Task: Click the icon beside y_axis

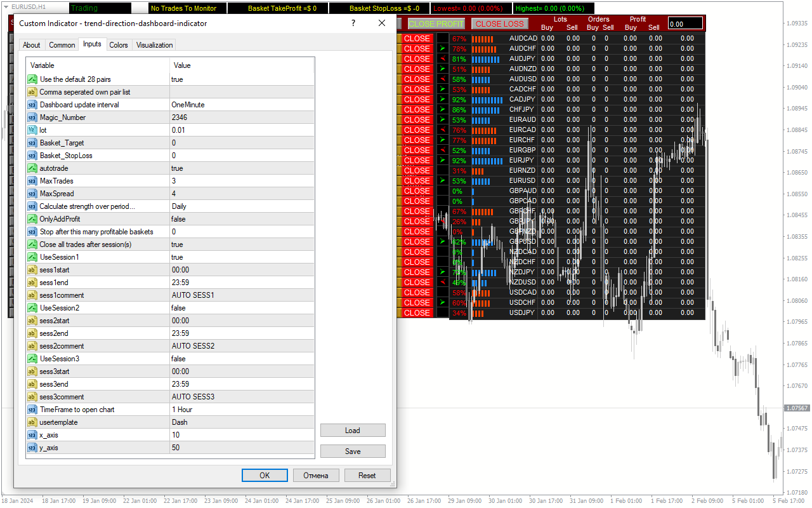Action: (x=32, y=448)
